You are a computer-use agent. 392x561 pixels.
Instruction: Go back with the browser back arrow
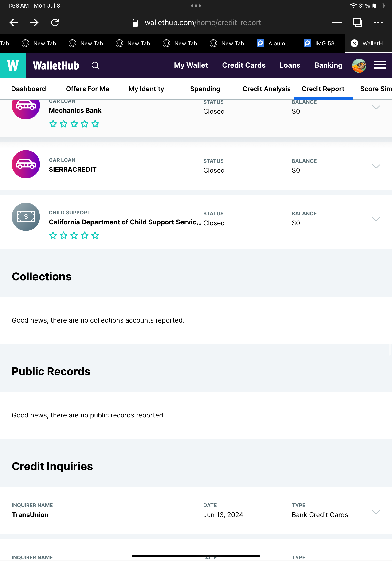pyautogui.click(x=14, y=23)
